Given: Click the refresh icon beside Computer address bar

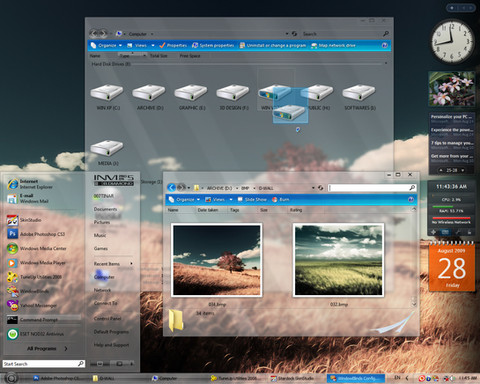Looking at the screenshot, I should point(294,34).
